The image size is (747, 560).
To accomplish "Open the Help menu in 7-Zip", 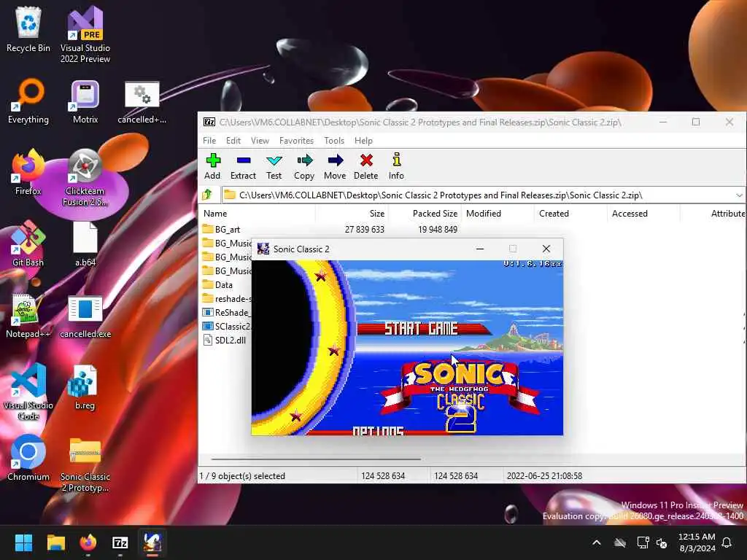I will coord(363,141).
